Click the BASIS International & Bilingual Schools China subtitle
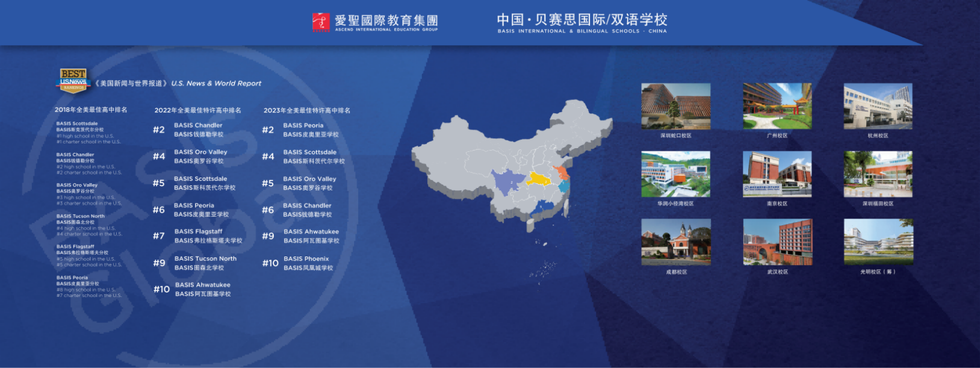Image resolution: width=980 pixels, height=368 pixels. [582, 31]
